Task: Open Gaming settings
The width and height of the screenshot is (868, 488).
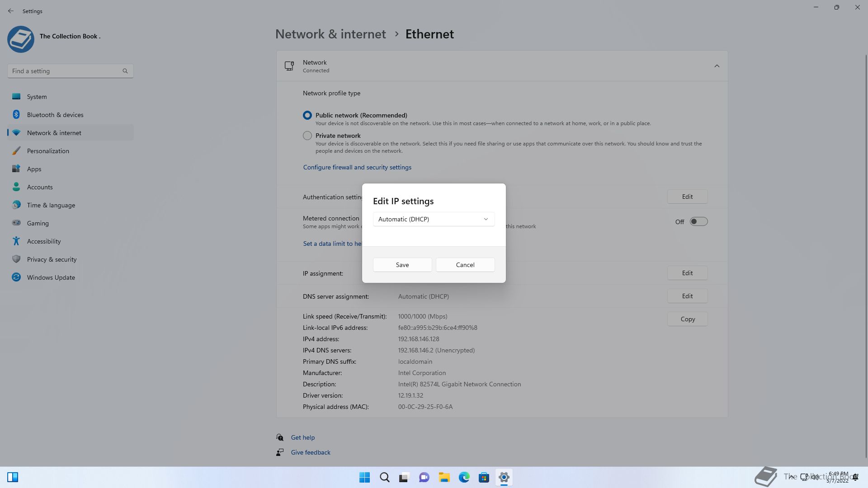Action: pos(38,223)
